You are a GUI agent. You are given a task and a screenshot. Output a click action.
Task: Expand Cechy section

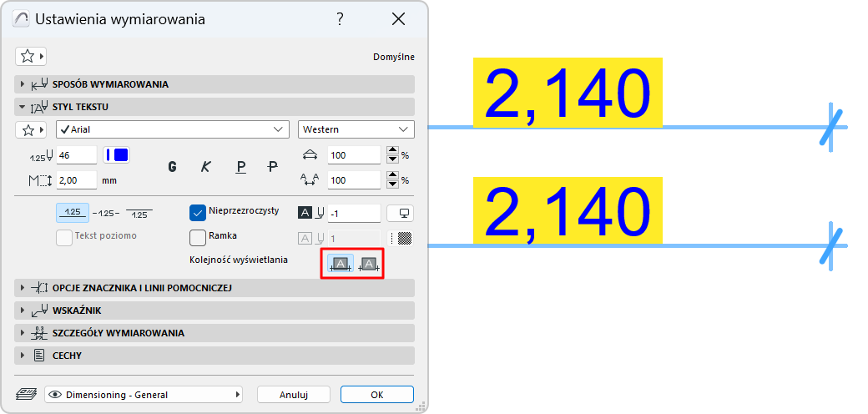pos(214,356)
